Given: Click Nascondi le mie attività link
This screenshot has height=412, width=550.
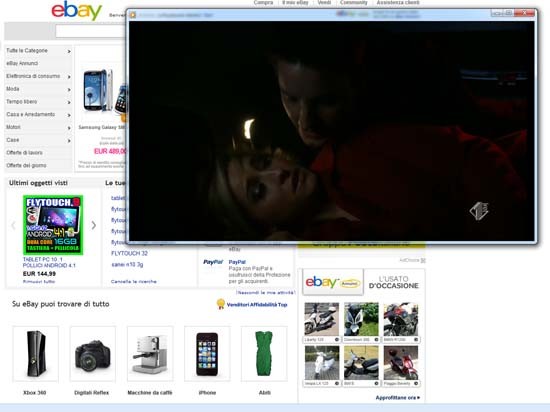Looking at the screenshot, I should click(x=265, y=292).
